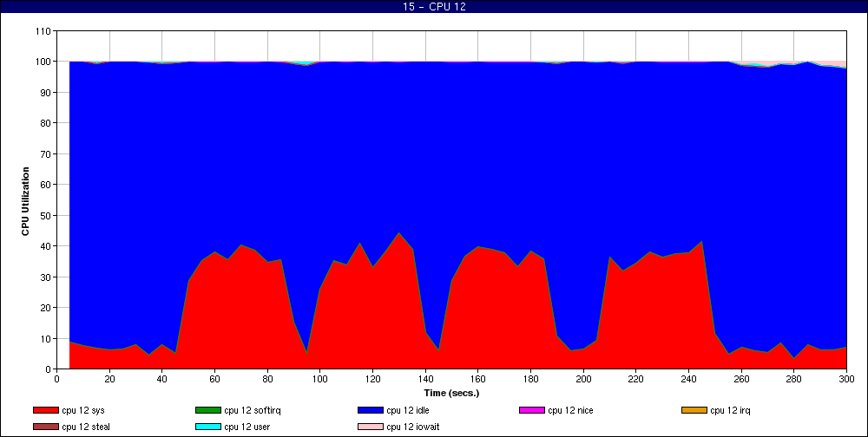Select the 'cpu 12 softirq' legend label

coord(253,410)
